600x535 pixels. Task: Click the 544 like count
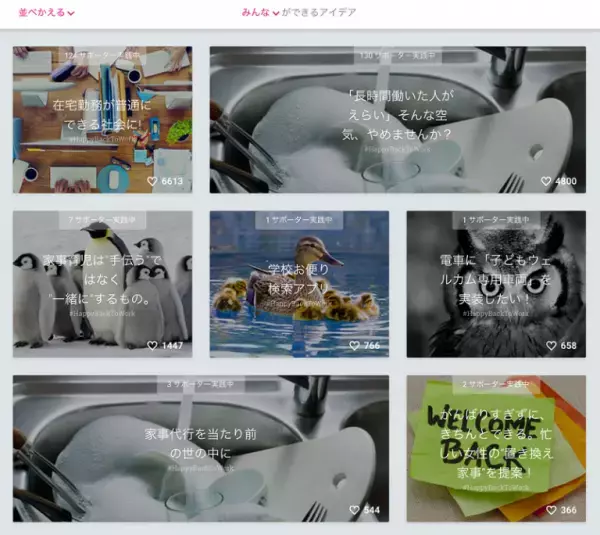point(372,510)
